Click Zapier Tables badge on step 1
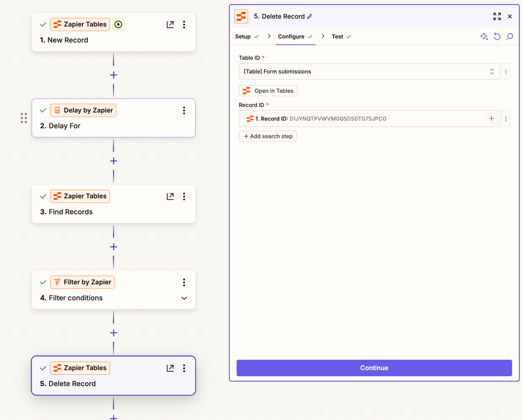The height and width of the screenshot is (420, 522). click(80, 24)
